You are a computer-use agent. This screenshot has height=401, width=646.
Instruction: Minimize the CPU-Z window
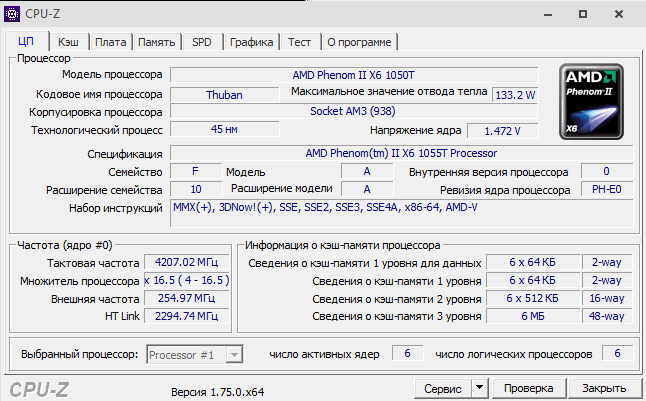tap(548, 14)
